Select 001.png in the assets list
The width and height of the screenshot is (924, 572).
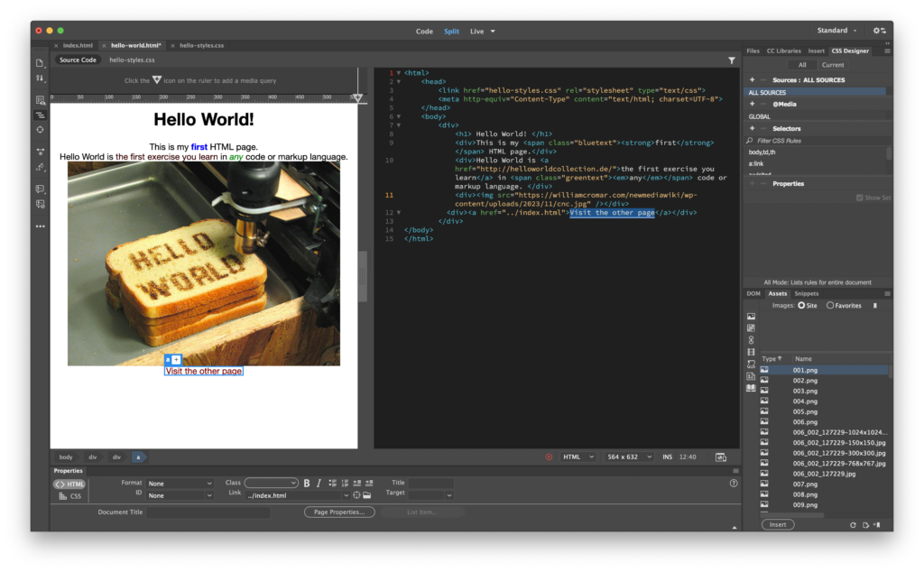(x=805, y=370)
